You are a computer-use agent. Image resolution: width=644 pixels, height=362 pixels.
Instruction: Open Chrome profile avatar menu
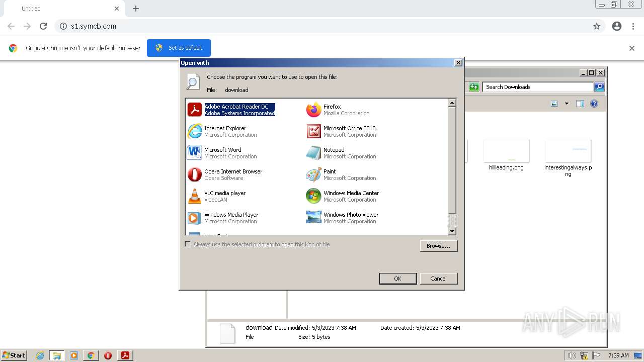coord(617,26)
